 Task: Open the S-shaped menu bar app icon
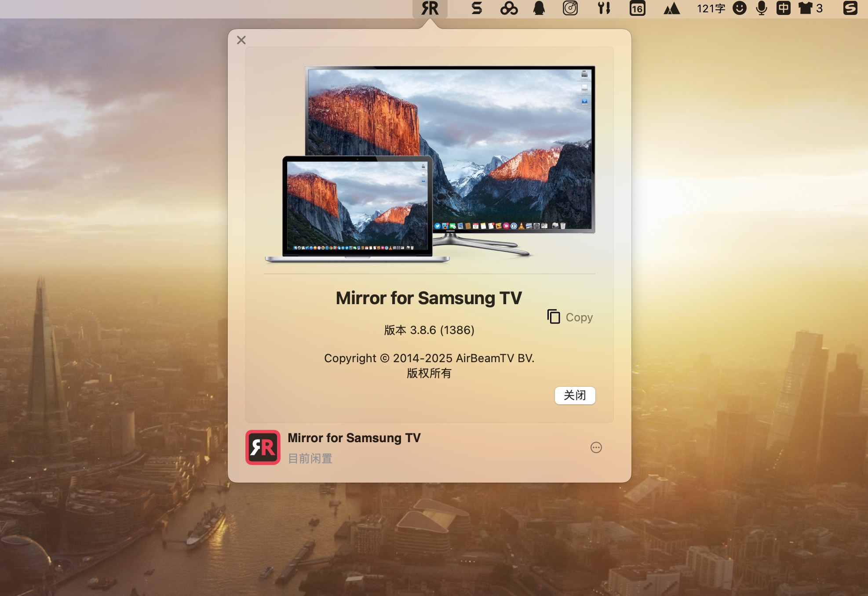pyautogui.click(x=477, y=8)
